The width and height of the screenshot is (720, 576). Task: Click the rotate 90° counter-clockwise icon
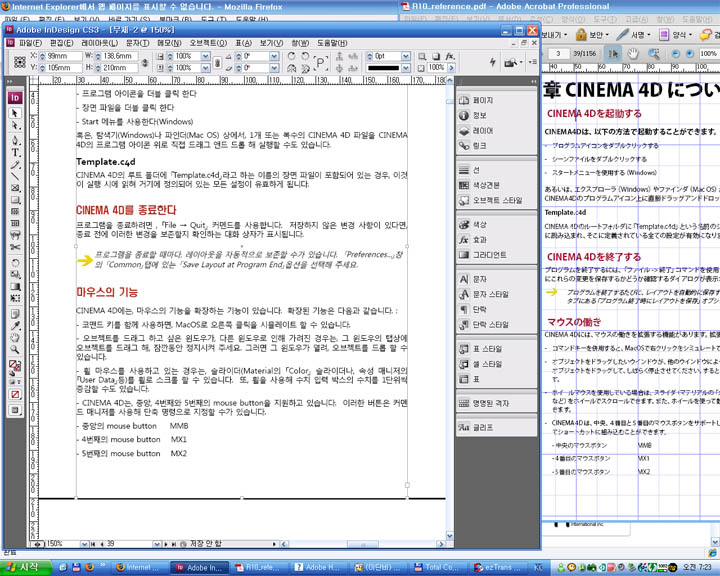(305, 56)
